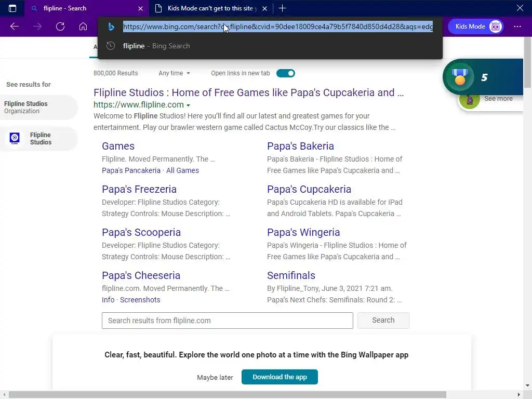This screenshot has height=399, width=532.
Task: Open the Games sitelink
Action: pyautogui.click(x=118, y=146)
